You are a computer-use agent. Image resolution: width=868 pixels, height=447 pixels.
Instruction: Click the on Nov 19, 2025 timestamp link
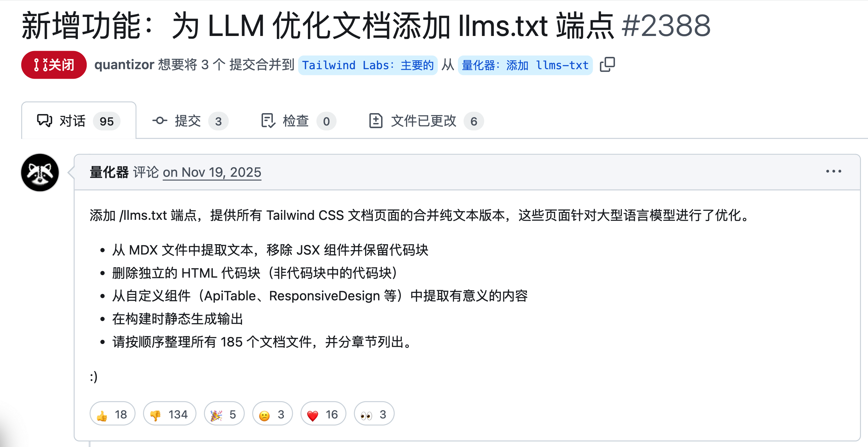click(x=212, y=172)
